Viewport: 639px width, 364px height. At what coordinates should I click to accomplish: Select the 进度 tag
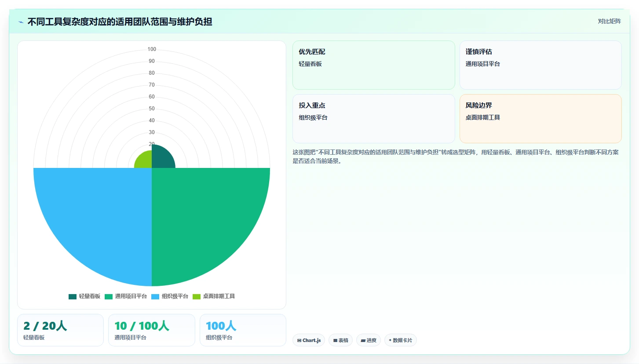[x=369, y=340]
